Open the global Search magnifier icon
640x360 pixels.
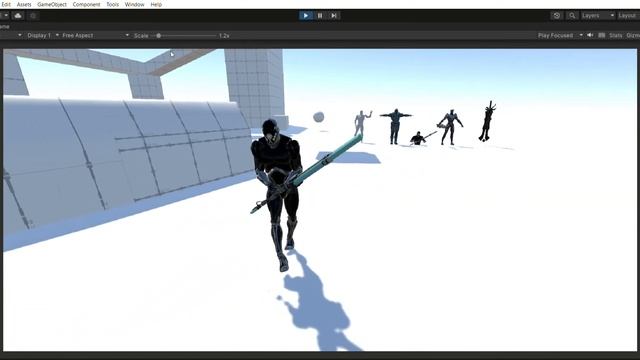coord(572,16)
